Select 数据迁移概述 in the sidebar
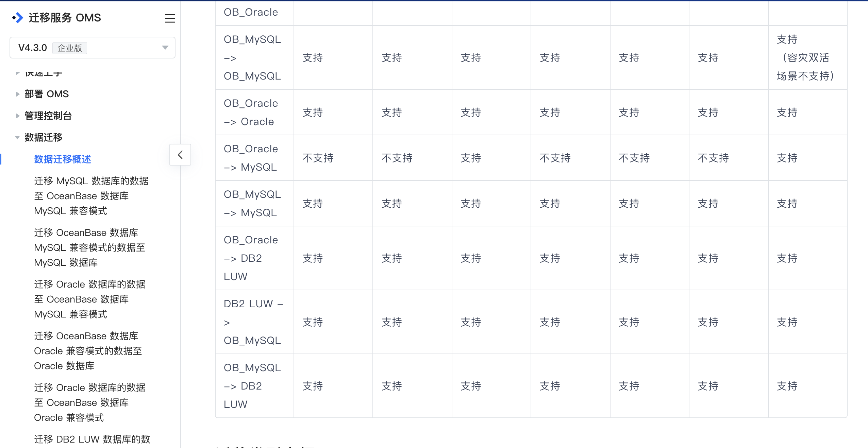 click(63, 159)
